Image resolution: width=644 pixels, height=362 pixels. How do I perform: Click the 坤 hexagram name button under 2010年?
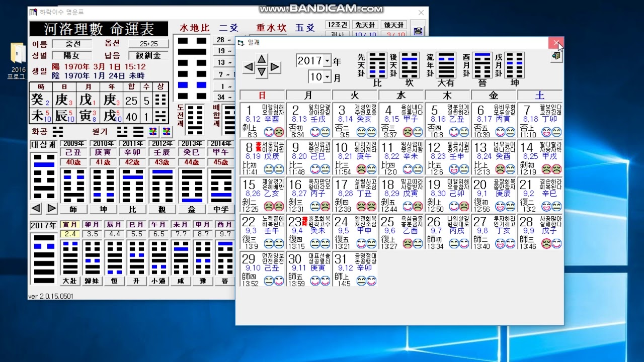103,209
